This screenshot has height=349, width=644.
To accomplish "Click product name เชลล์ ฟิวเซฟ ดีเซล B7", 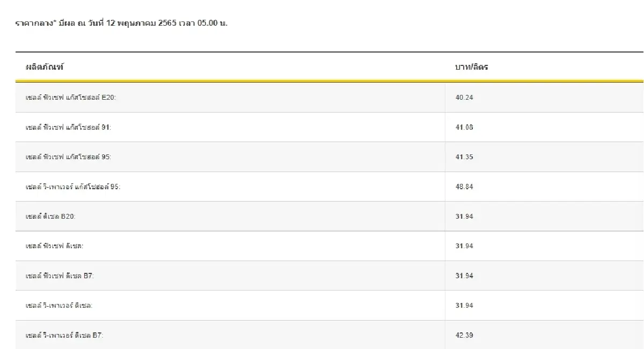I will (x=60, y=276).
